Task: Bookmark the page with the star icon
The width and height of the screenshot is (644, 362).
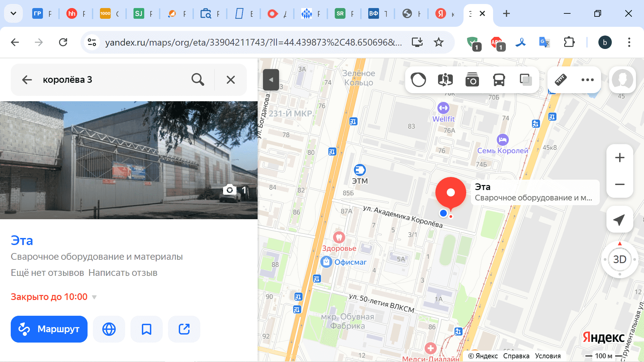Action: 438,42
